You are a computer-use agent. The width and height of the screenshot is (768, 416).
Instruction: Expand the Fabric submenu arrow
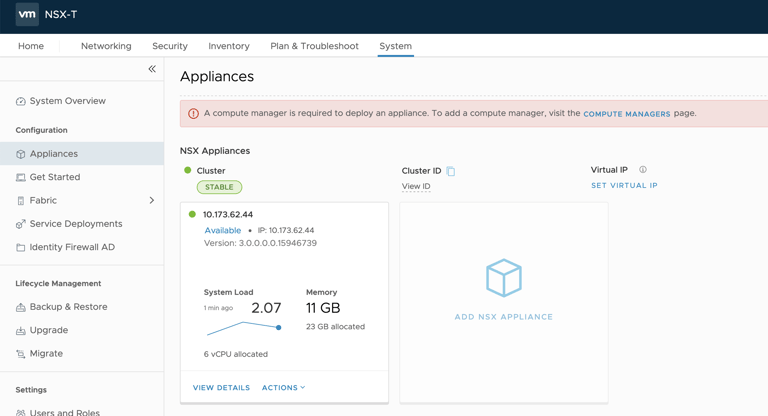[152, 200]
